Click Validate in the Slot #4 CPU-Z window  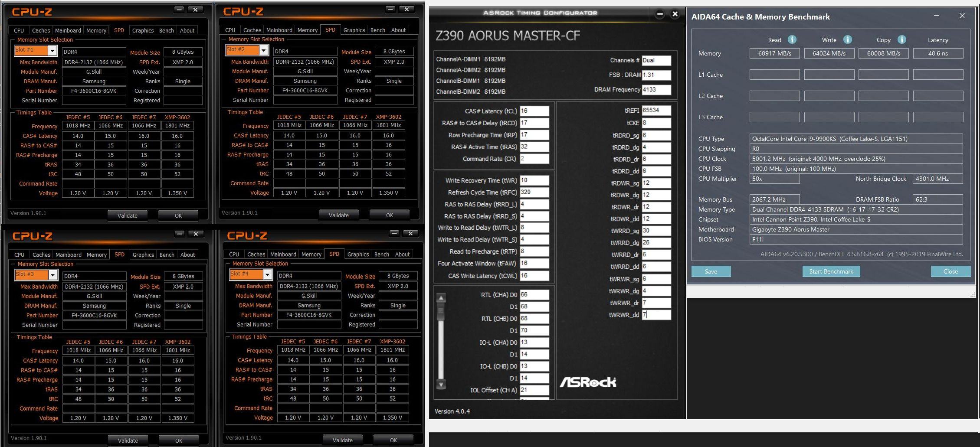point(343,440)
